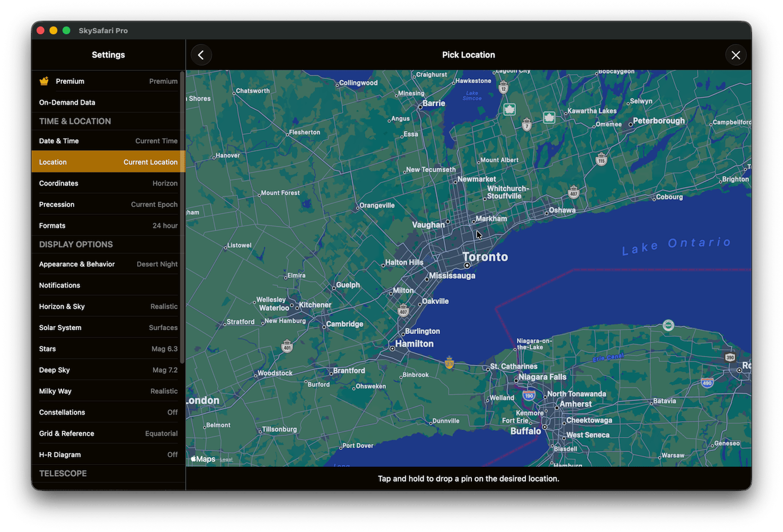
Task: Click the green circular marker on Lake Ontario shore
Action: [668, 325]
